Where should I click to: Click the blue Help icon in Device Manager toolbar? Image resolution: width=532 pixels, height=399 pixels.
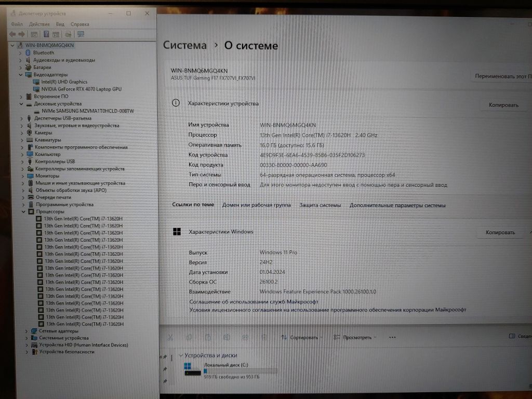pos(46,34)
